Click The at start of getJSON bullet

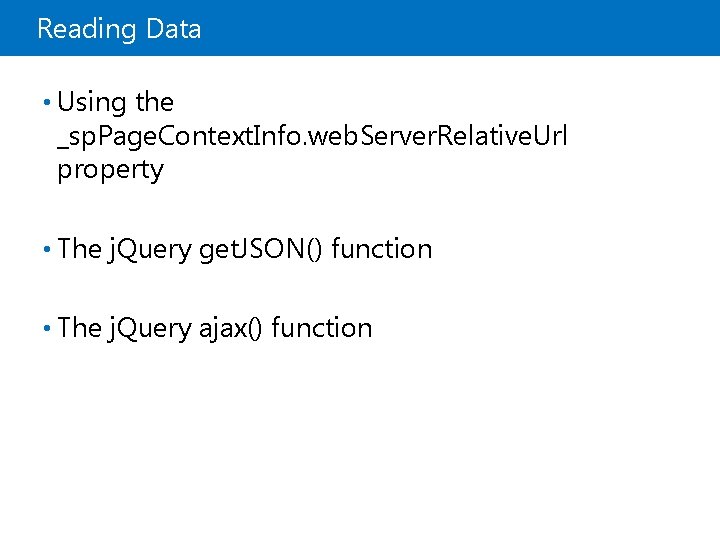pyautogui.click(x=80, y=249)
